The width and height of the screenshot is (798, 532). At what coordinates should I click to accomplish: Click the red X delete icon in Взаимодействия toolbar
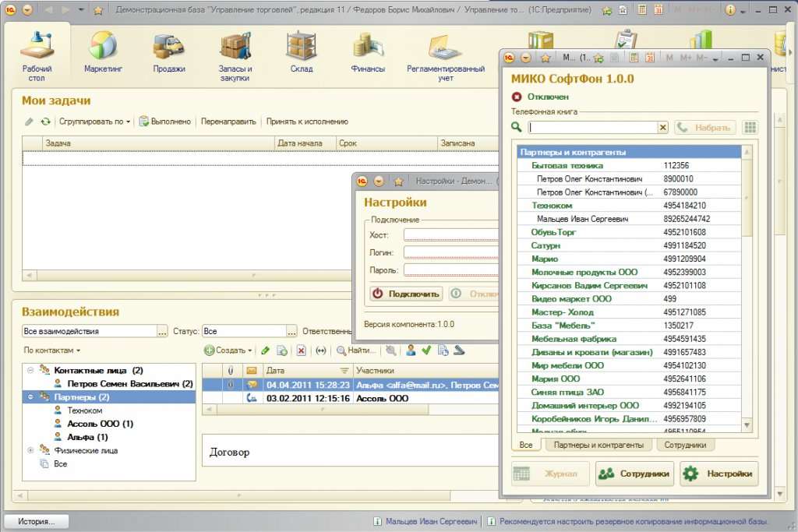point(302,351)
